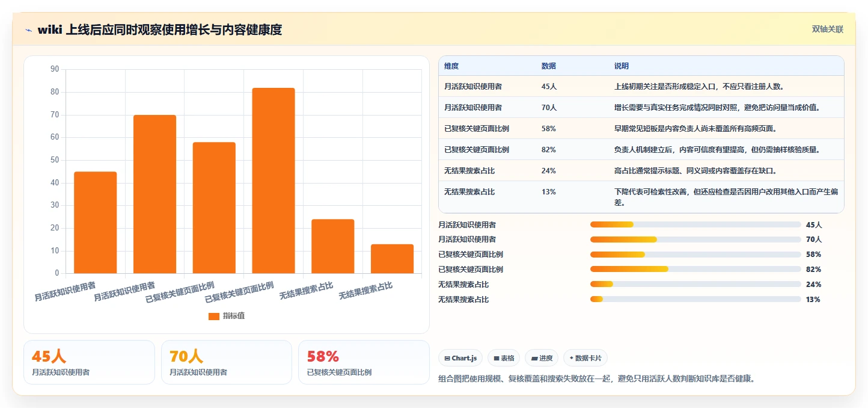Click the table cell showing 13%

[x=549, y=192]
